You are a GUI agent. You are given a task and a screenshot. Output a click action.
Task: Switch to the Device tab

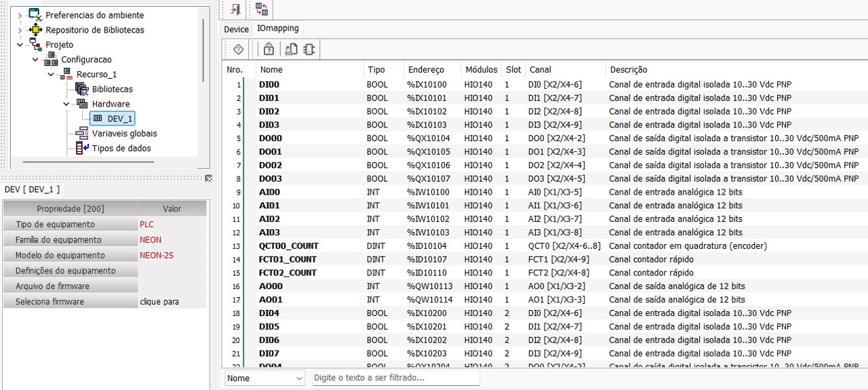[237, 29]
